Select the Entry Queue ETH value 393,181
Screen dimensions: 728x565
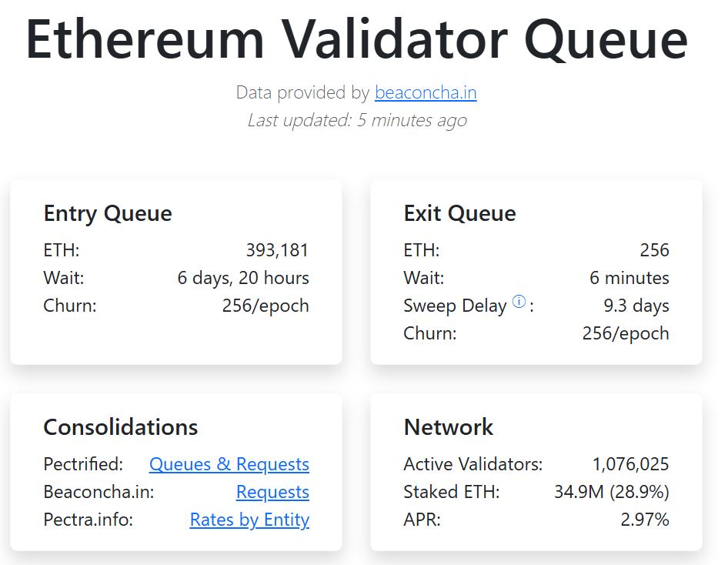coord(277,250)
